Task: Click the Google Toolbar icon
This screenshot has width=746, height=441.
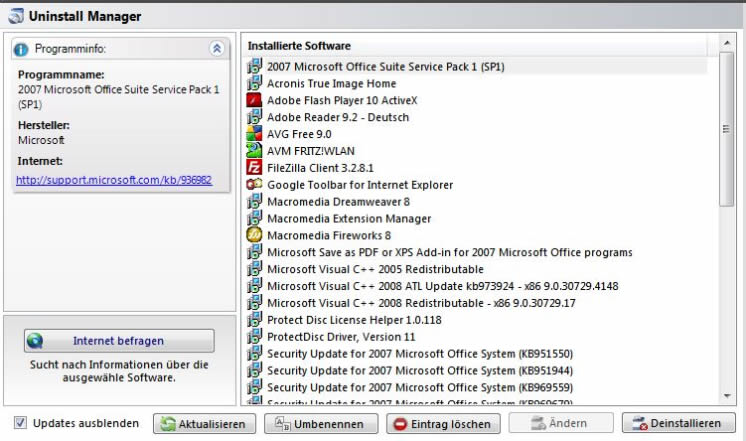Action: pyautogui.click(x=255, y=184)
